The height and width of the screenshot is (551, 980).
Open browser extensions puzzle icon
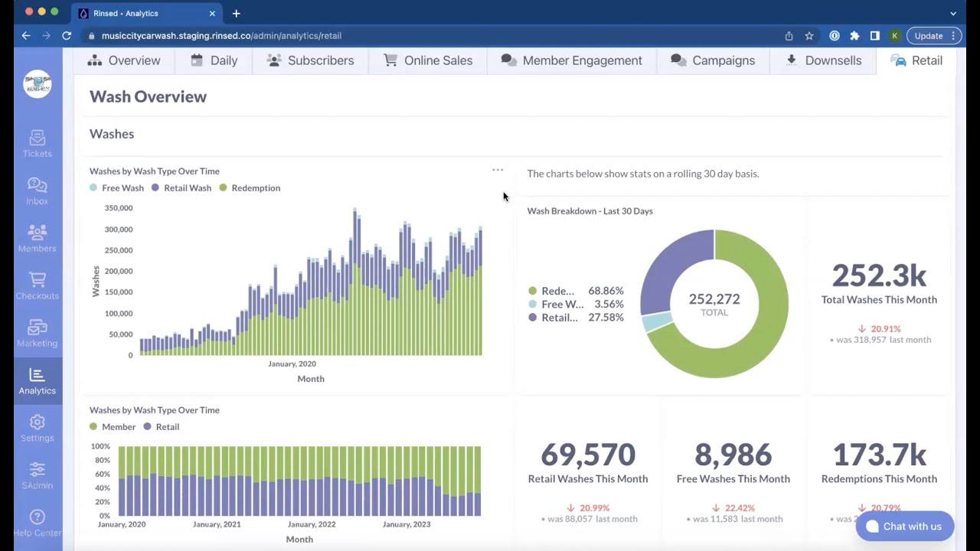click(x=854, y=35)
